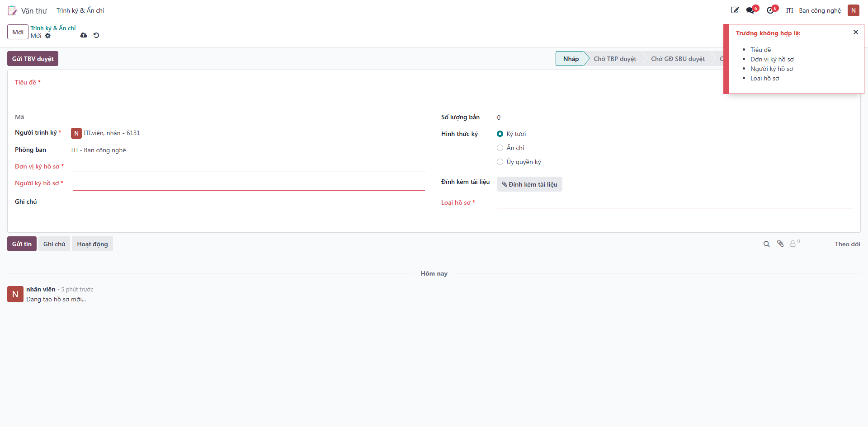
Task: Click the Văn thư app logo icon
Action: pos(12,10)
